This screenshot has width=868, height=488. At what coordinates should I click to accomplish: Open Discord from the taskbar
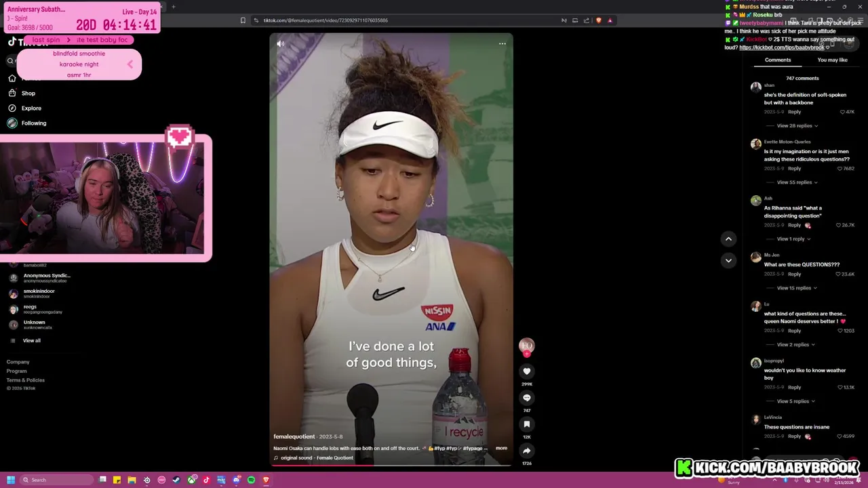coord(236,480)
